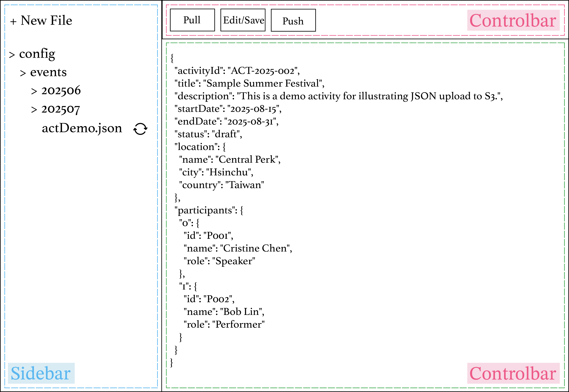Click the Edit/Save button
The image size is (569, 392).
(x=243, y=20)
